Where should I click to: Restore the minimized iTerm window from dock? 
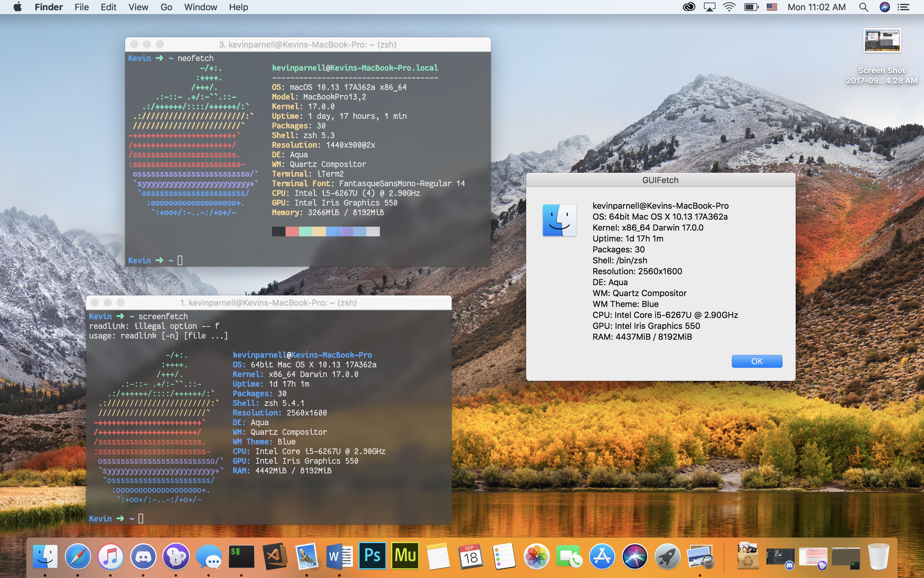(846, 557)
